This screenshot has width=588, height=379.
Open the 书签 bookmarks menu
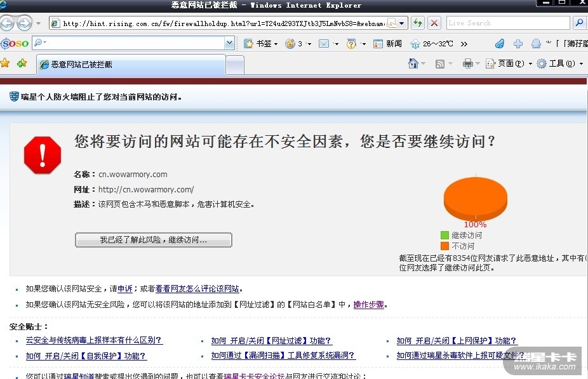click(261, 44)
